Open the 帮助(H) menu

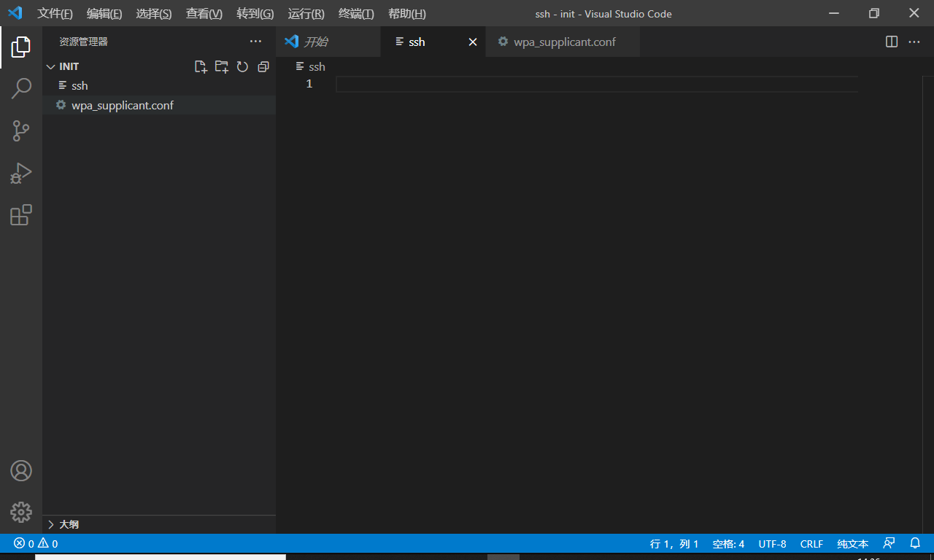click(407, 14)
